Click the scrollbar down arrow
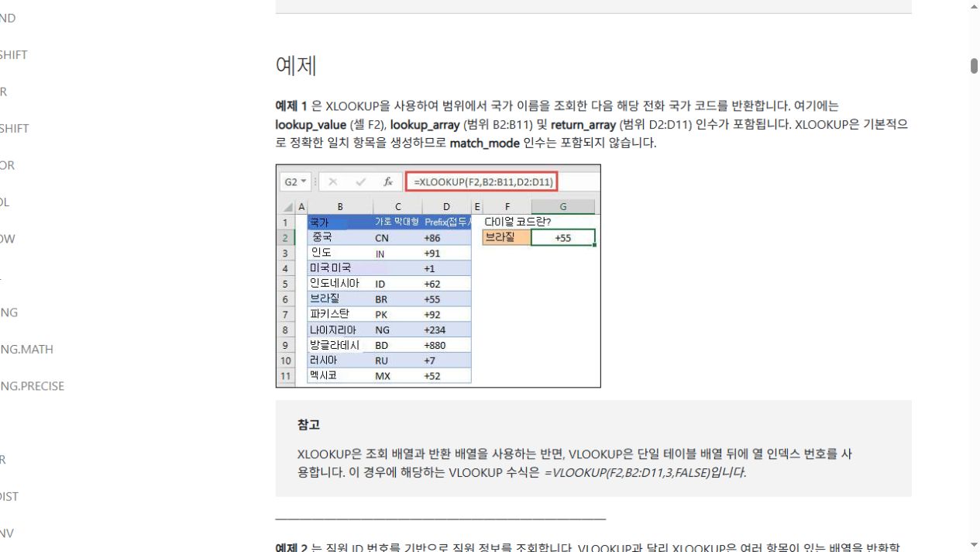 point(974,545)
